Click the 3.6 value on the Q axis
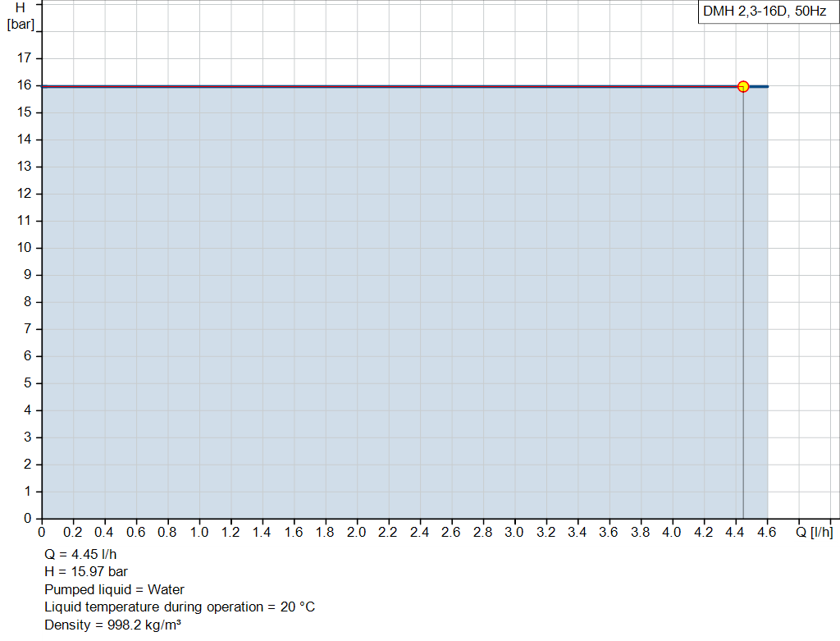Image resolution: width=840 pixels, height=641 pixels. click(x=609, y=532)
